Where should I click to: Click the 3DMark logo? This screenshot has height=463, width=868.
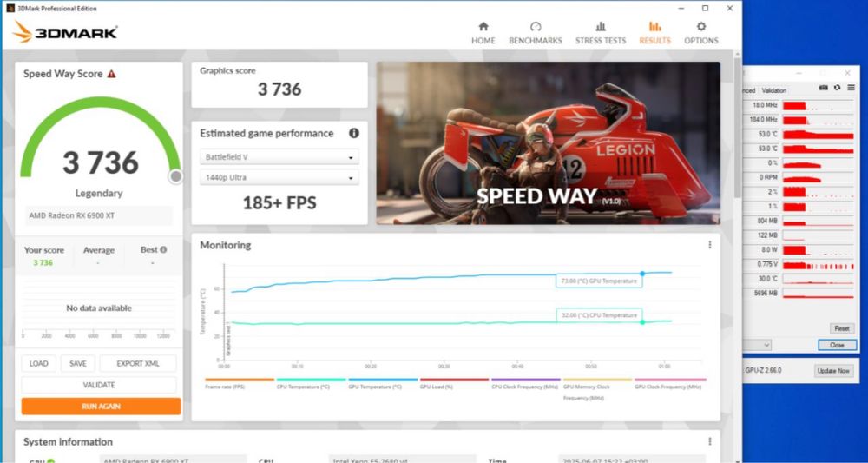pos(65,32)
